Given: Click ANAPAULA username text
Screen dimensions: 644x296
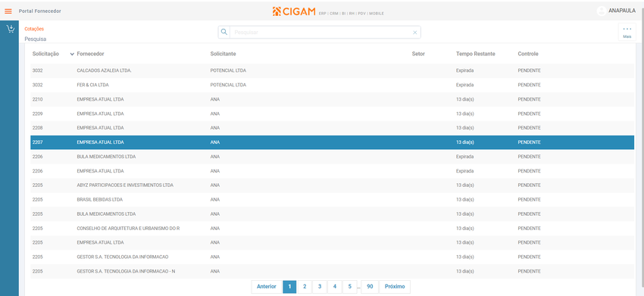Looking at the screenshot, I should pos(622,11).
